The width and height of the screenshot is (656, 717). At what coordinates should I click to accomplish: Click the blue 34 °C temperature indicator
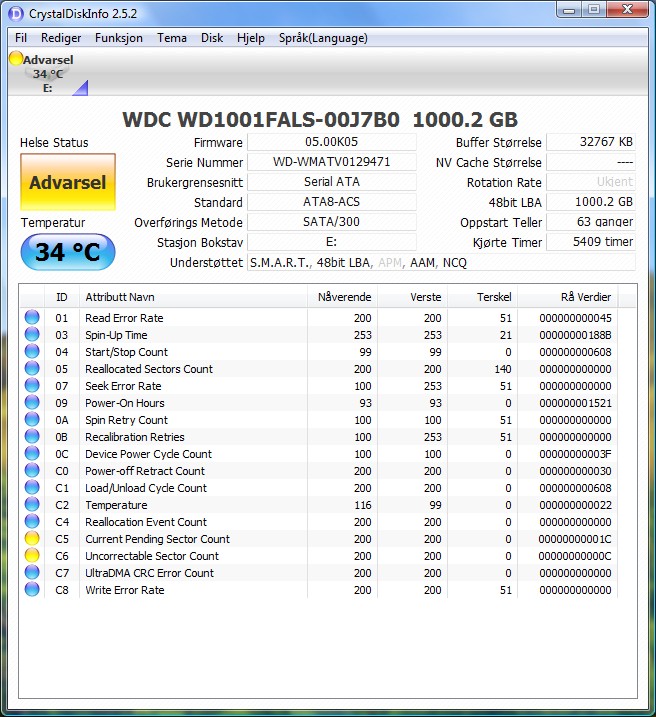(68, 252)
